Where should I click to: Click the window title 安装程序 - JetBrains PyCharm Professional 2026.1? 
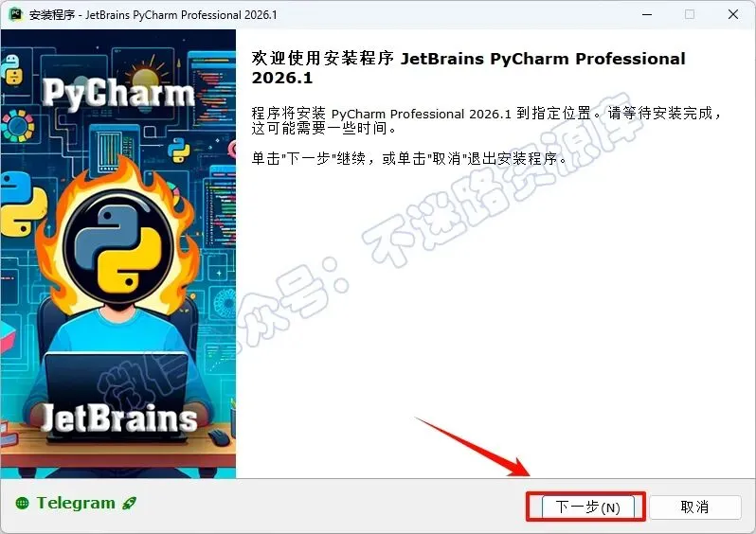[153, 15]
